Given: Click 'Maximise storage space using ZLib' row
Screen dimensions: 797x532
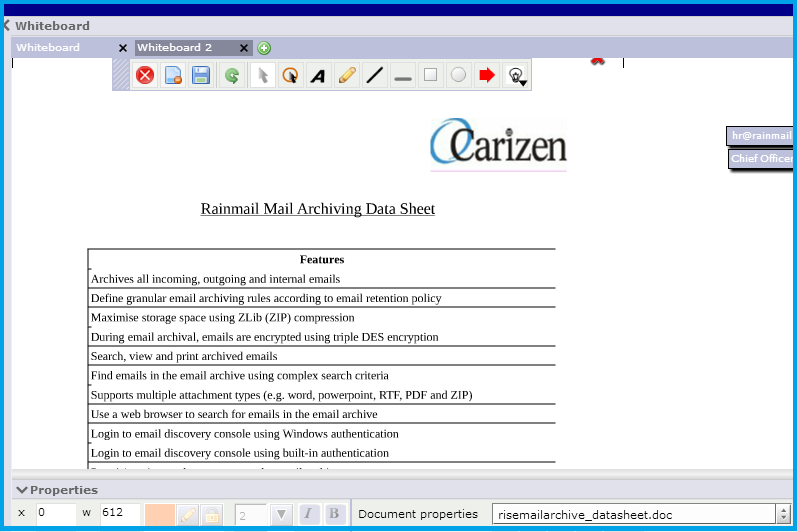Looking at the screenshot, I should click(322, 318).
